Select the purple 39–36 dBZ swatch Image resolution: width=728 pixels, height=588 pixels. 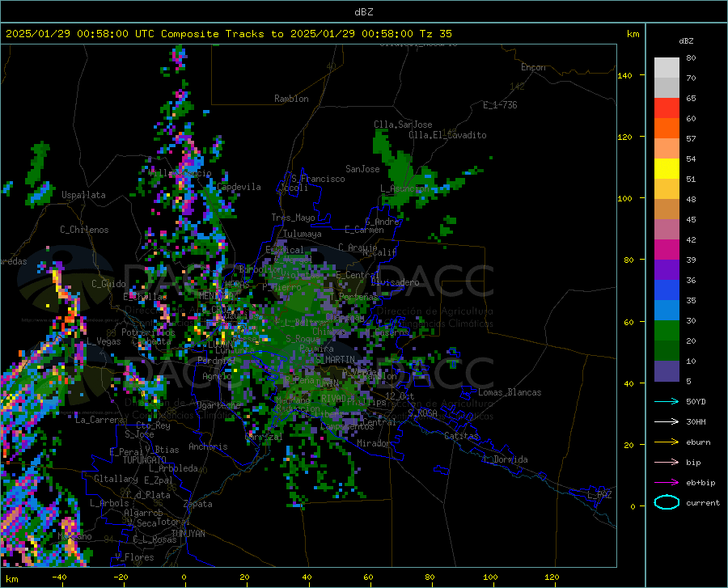coord(667,270)
